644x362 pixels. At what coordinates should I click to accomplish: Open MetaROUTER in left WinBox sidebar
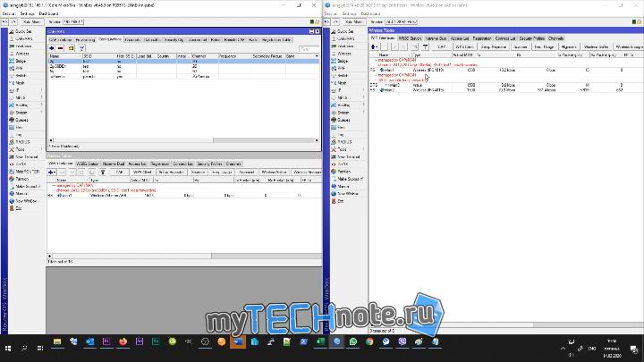27,172
